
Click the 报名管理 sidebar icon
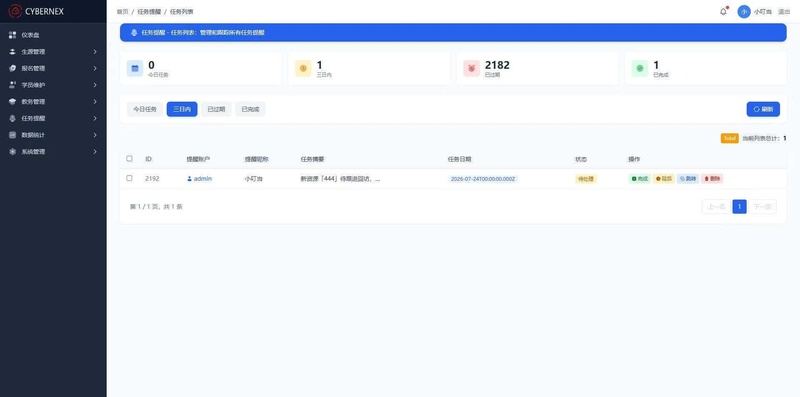click(13, 68)
